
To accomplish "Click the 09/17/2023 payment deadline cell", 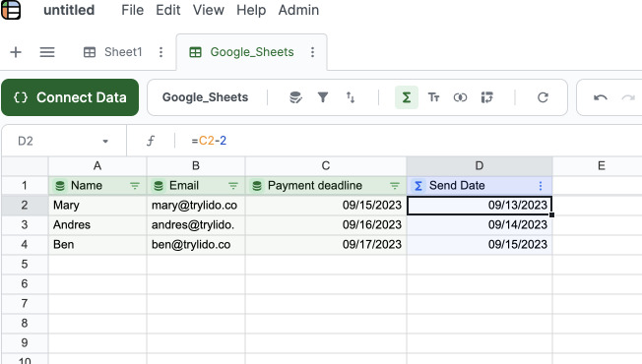I will click(326, 245).
